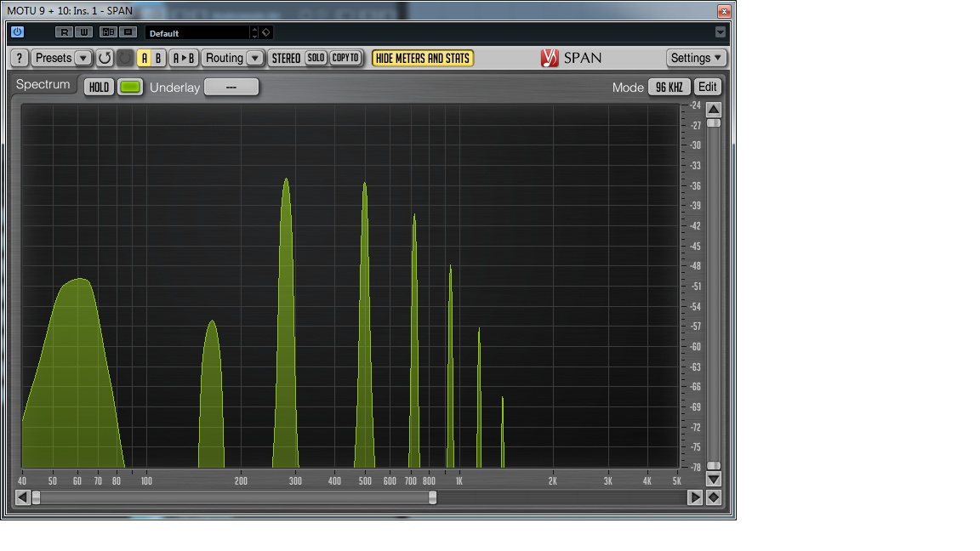This screenshot has height=551, width=980.
Task: Click the Underlay label
Action: click(x=175, y=88)
